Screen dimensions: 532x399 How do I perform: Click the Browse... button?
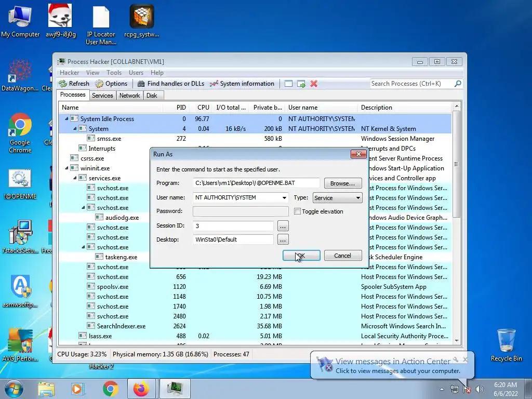pyautogui.click(x=343, y=183)
